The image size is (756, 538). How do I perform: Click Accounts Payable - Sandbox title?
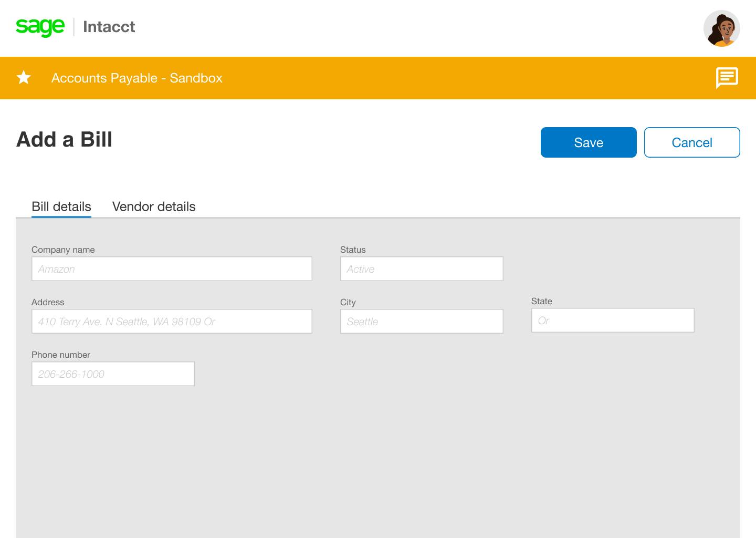(137, 78)
